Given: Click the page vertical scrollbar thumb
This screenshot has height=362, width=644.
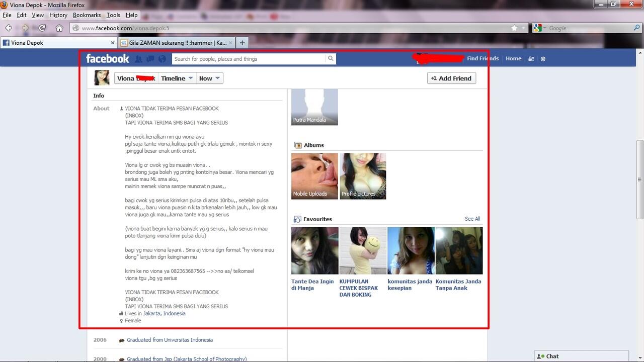Looking at the screenshot, I should pyautogui.click(x=640, y=178).
